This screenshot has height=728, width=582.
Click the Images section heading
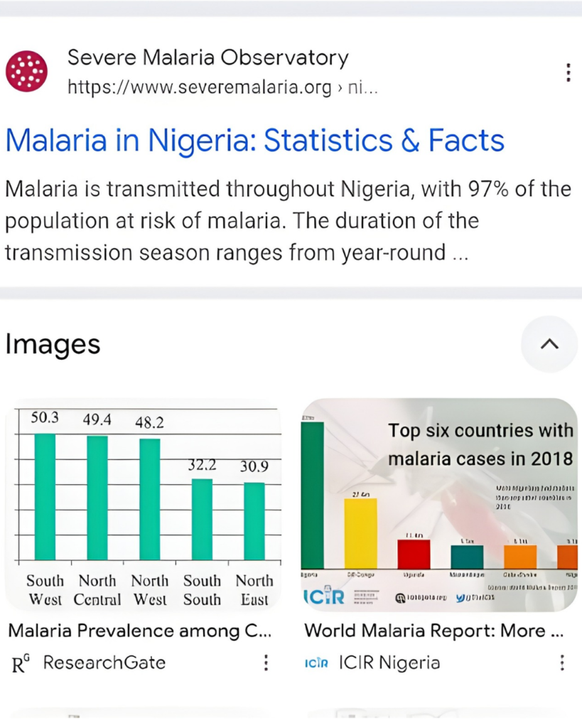pyautogui.click(x=53, y=345)
